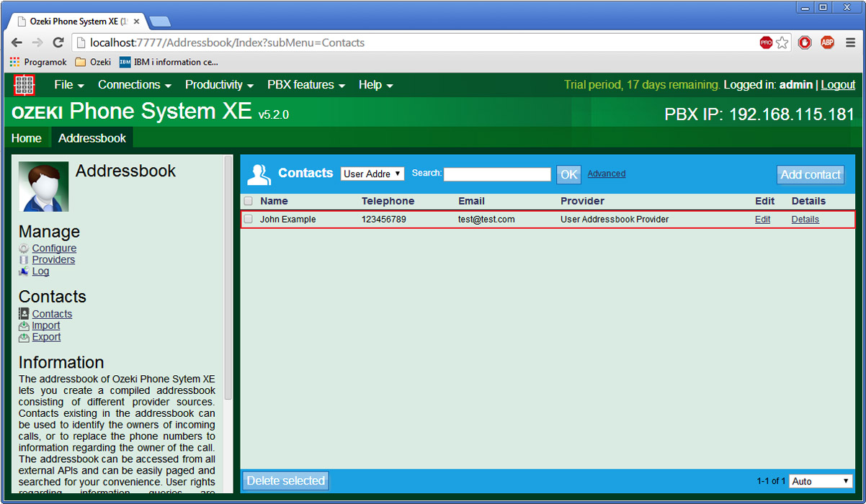Click the OK search button

(x=569, y=174)
